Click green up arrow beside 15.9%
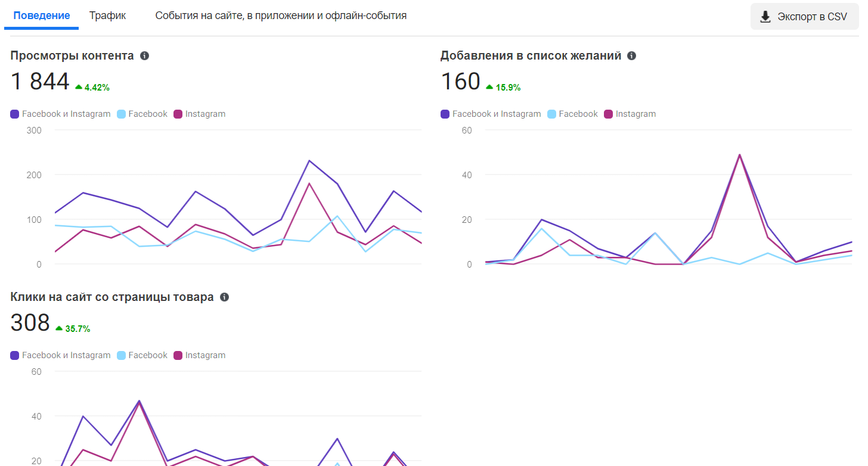 [489, 87]
